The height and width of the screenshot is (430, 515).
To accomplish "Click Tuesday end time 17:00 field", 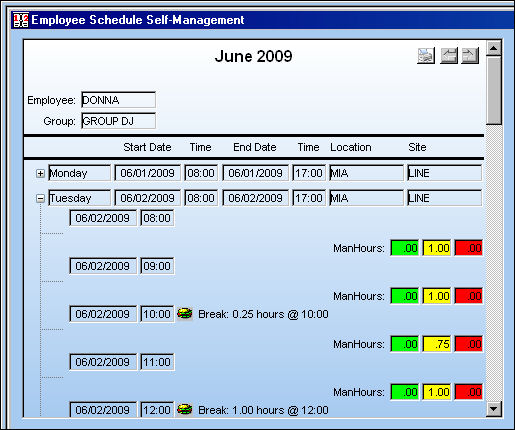I will click(309, 198).
